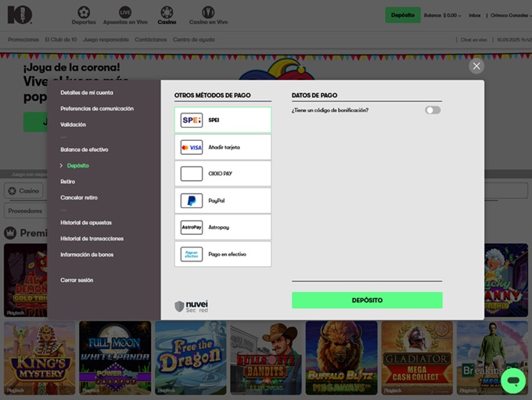Select the SPEI payment method

point(223,121)
